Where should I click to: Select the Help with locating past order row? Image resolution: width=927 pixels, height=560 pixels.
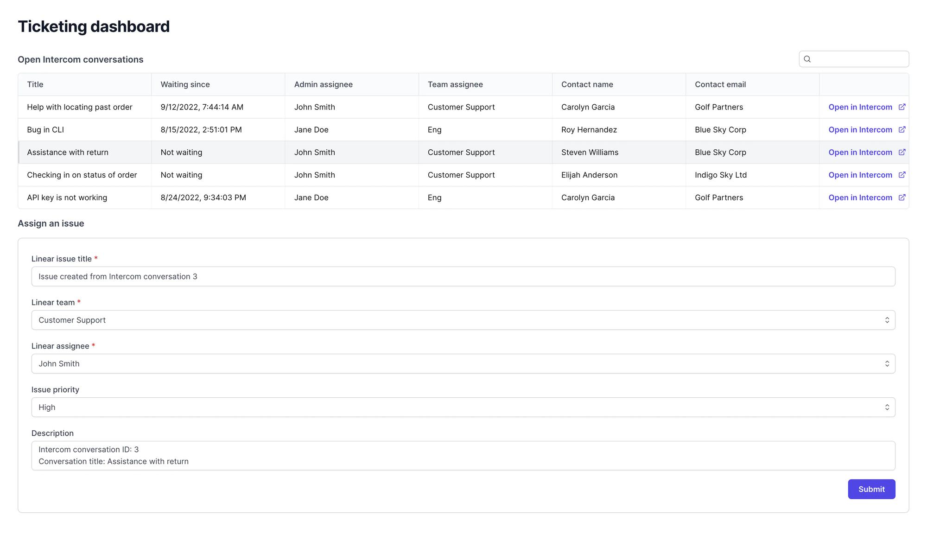[x=463, y=107]
